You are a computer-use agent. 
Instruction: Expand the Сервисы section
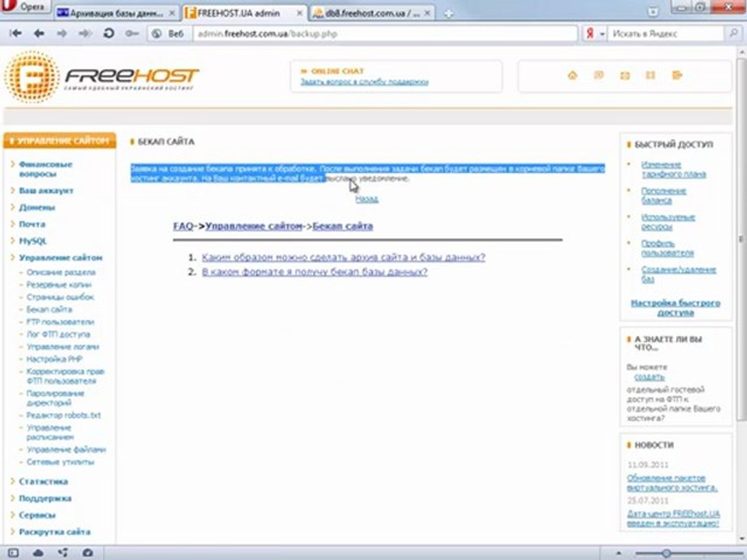click(x=37, y=515)
